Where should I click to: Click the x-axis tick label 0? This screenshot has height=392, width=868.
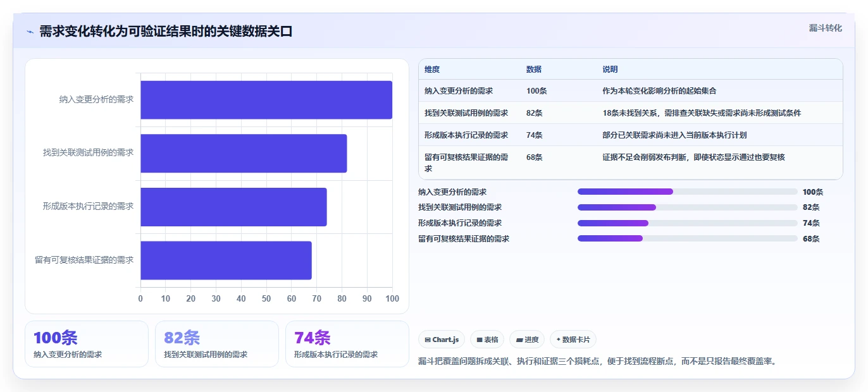[140, 298]
